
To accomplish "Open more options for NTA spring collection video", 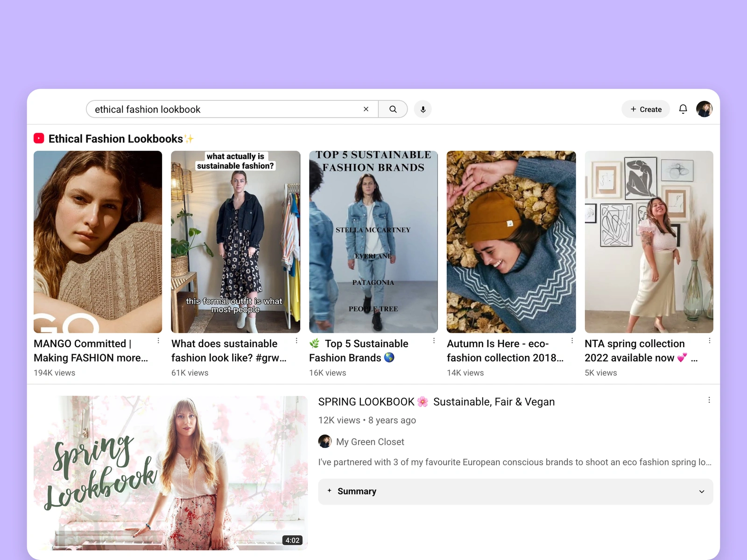I will pyautogui.click(x=710, y=341).
